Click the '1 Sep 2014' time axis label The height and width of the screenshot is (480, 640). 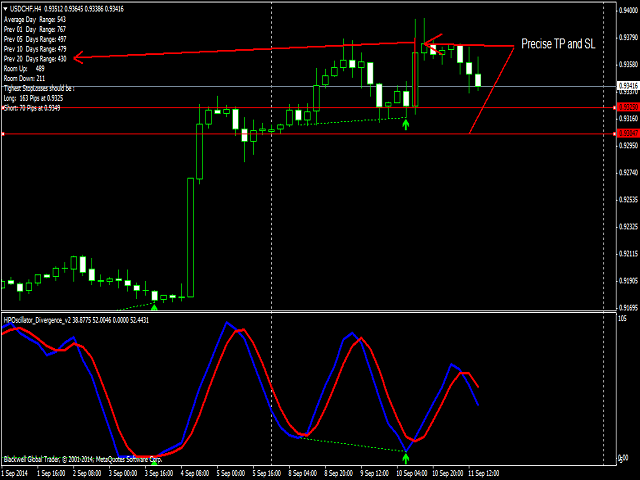click(x=15, y=473)
